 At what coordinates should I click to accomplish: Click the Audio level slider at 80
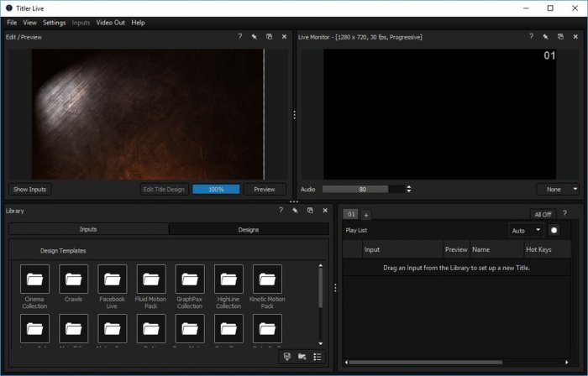[363, 190]
